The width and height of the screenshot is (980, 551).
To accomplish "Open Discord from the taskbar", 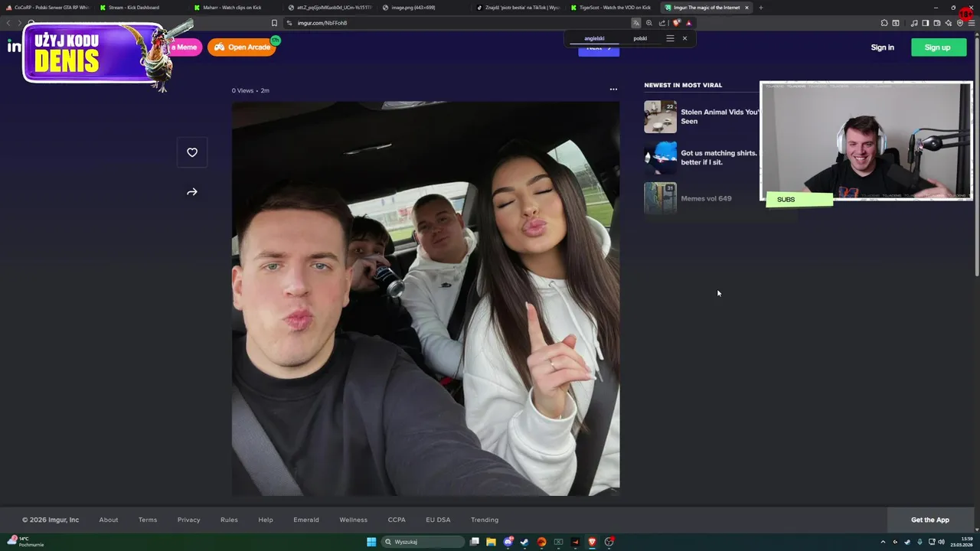I will (x=508, y=542).
